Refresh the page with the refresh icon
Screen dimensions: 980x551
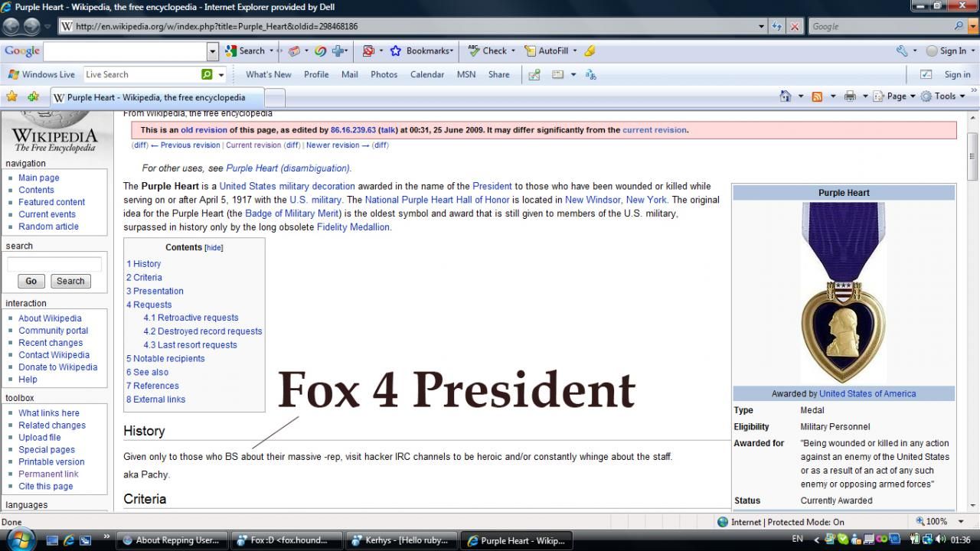(x=778, y=26)
